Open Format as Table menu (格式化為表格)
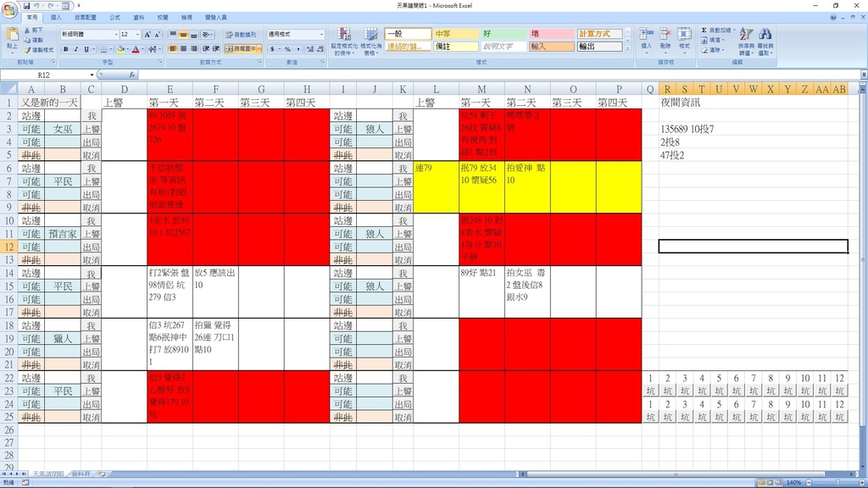 (x=370, y=42)
